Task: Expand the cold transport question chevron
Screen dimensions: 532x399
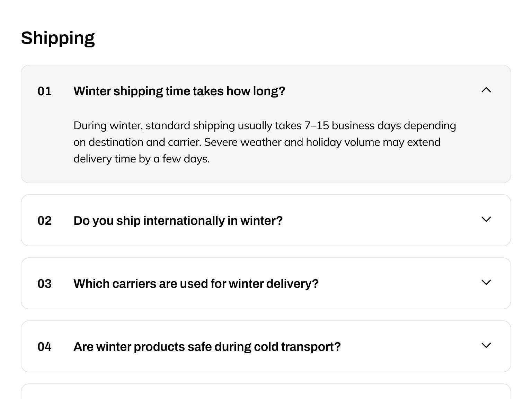Action: click(x=486, y=346)
